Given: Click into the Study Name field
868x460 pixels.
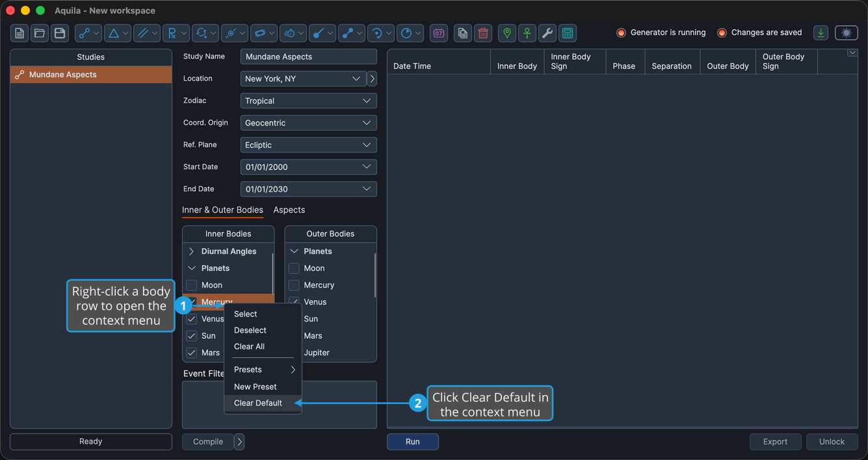Looking at the screenshot, I should click(309, 57).
